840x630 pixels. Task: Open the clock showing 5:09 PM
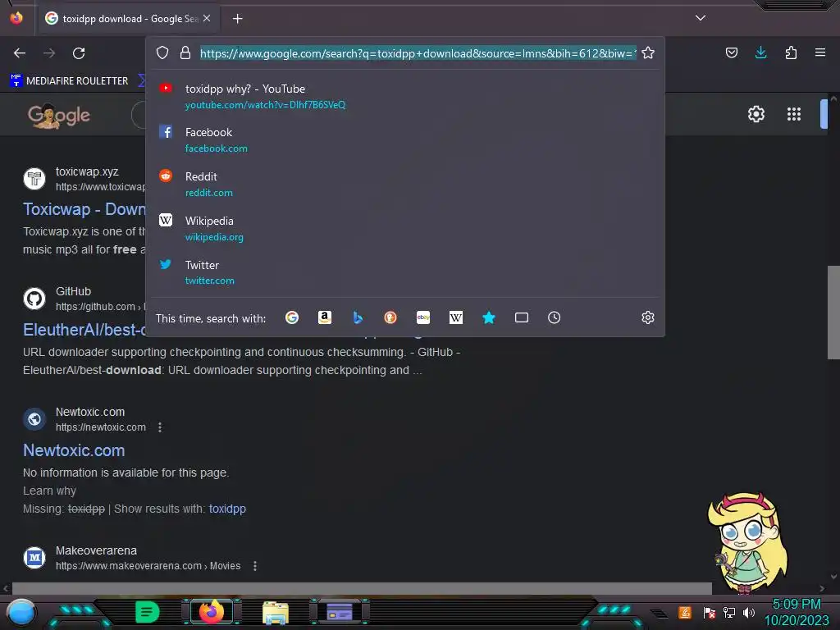[x=796, y=605]
